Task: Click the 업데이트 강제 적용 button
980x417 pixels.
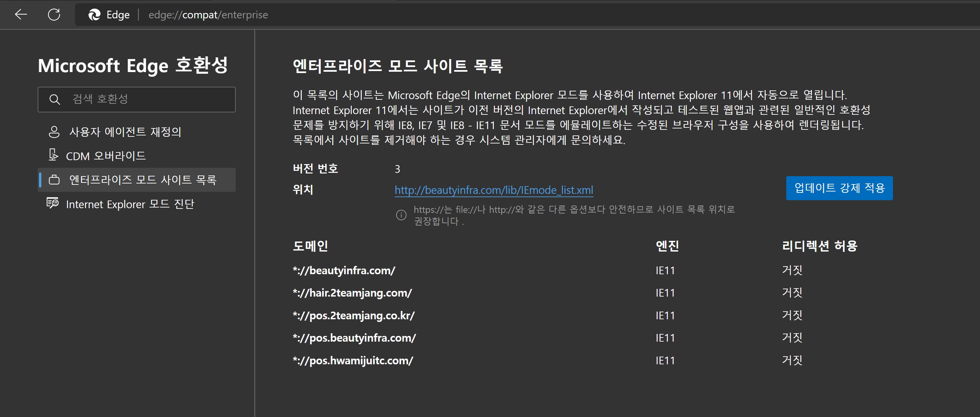Action: click(x=839, y=187)
